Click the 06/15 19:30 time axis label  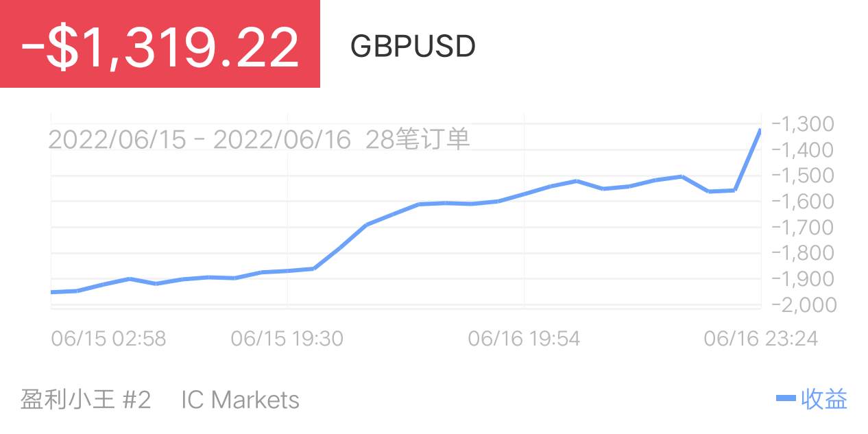pos(287,338)
